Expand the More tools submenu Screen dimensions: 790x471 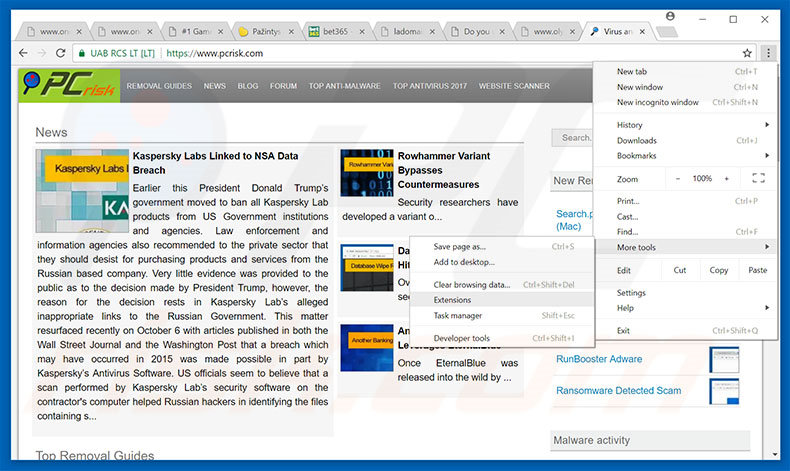(x=685, y=247)
